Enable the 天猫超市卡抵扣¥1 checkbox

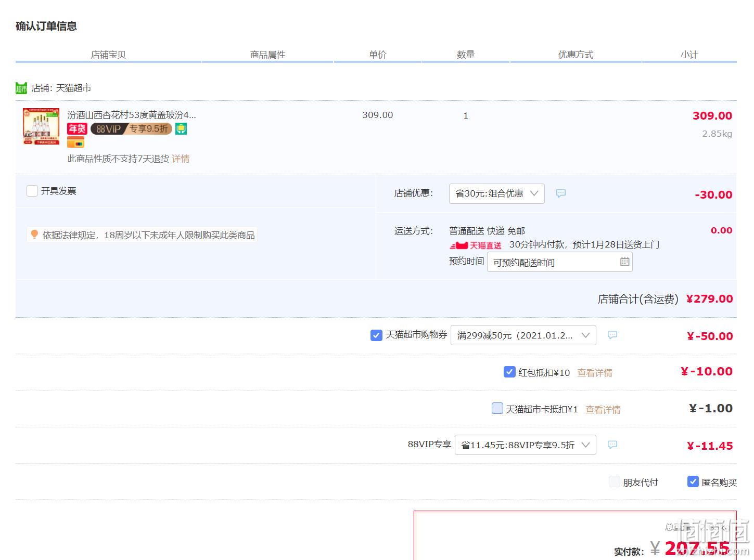pos(497,408)
